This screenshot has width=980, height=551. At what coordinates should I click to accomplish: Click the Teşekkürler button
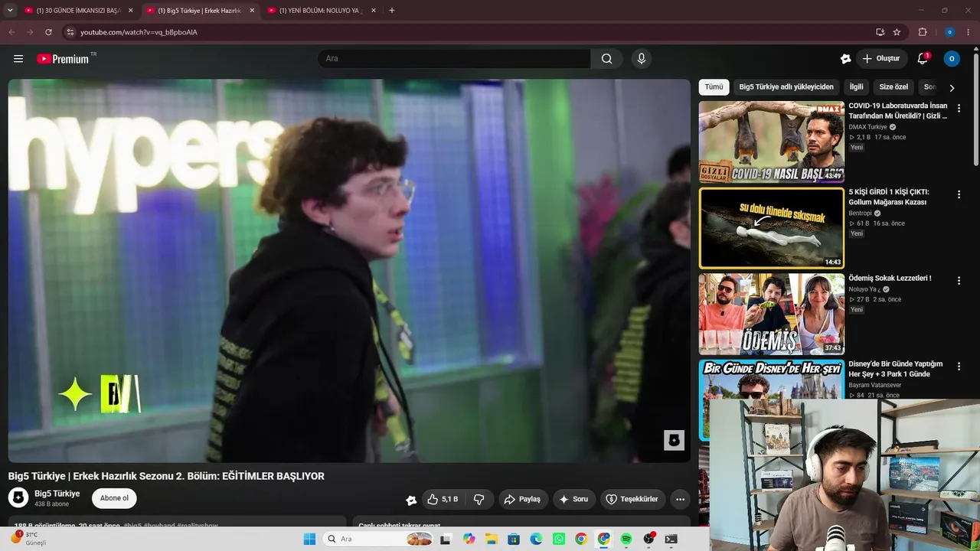click(x=632, y=499)
